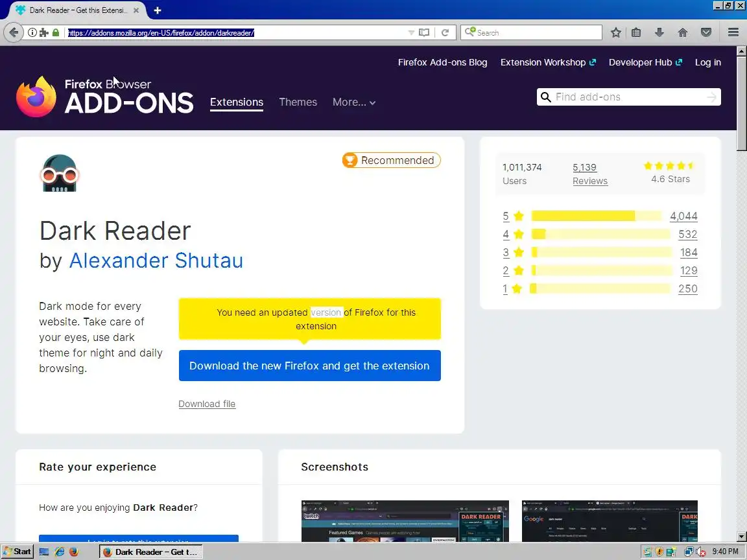This screenshot has height=560, width=747.
Task: Click Log in
Action: 708,62
